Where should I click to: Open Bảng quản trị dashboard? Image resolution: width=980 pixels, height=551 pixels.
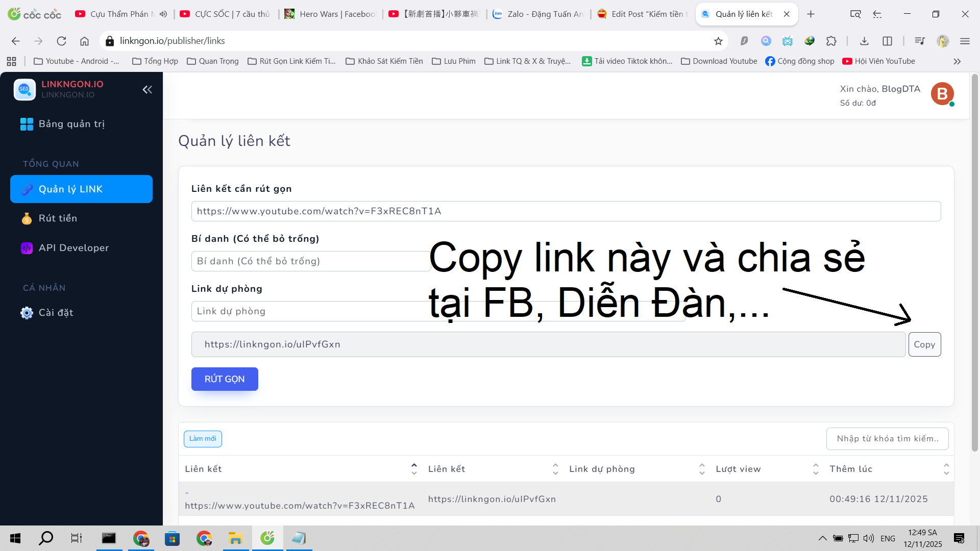tap(71, 124)
